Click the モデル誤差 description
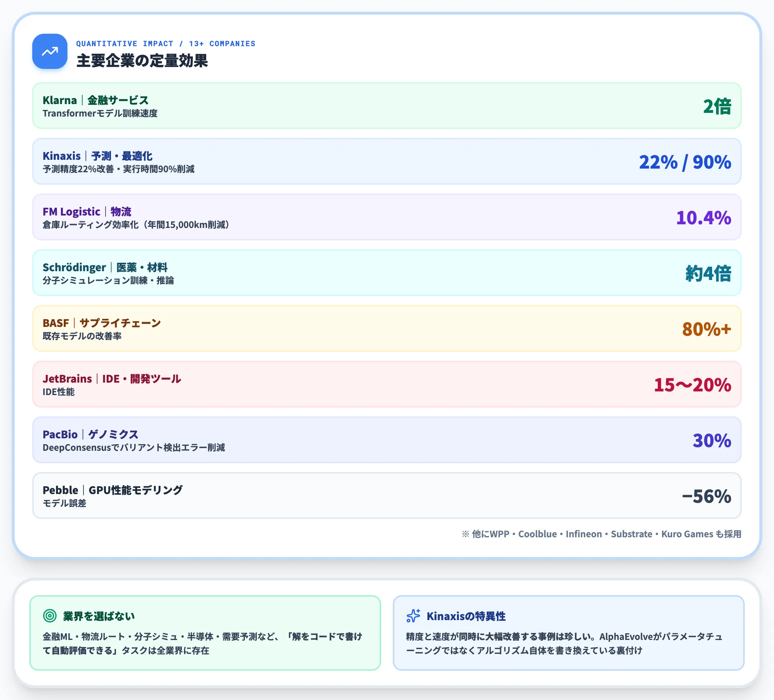 click(x=64, y=503)
